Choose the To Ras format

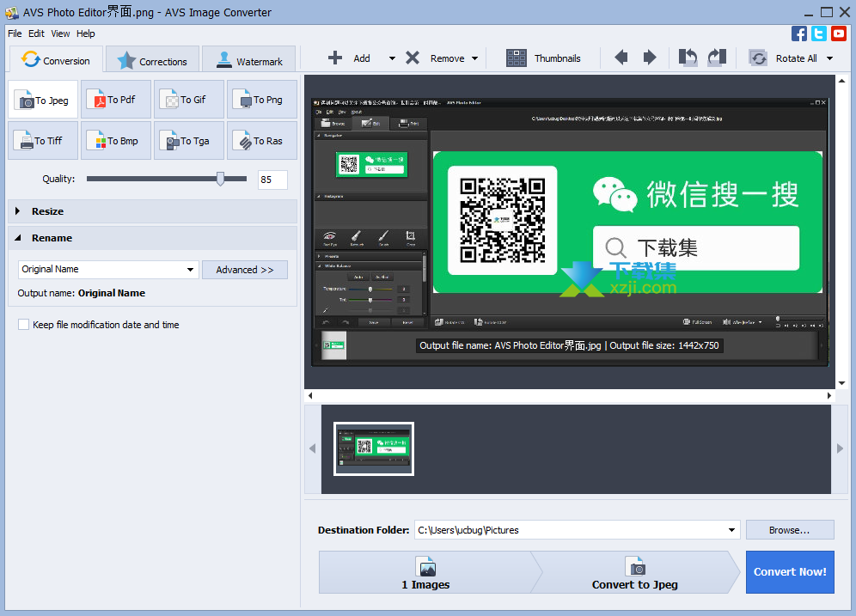[x=262, y=141]
